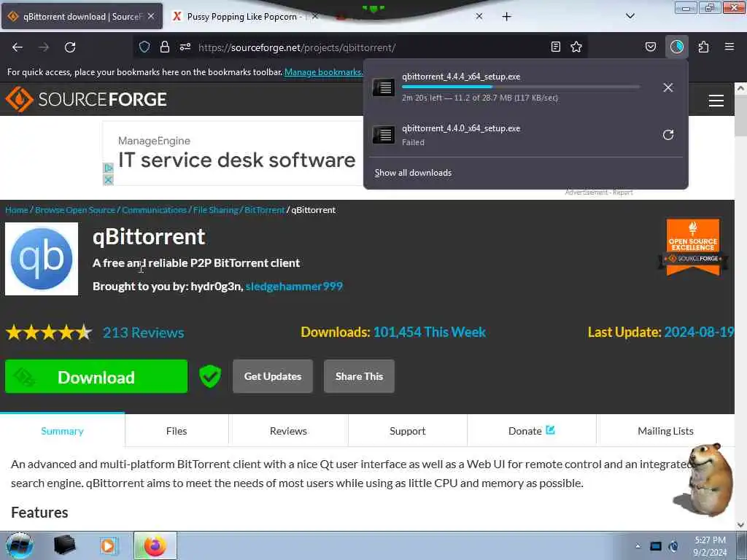Show hidden system tray icons
747x560 pixels.
638,546
